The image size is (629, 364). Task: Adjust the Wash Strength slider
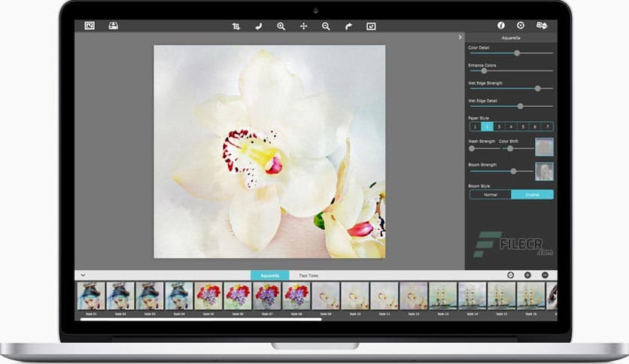(485, 148)
